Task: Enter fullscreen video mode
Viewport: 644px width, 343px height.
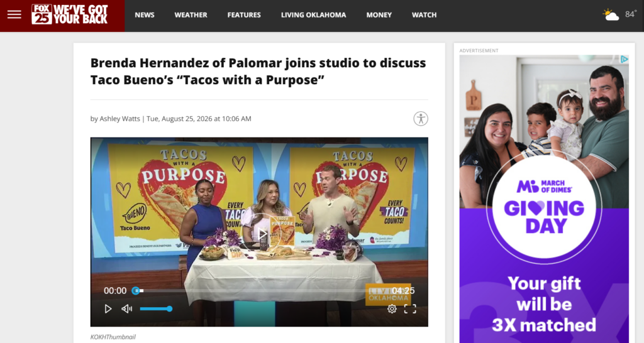Action: 410,309
